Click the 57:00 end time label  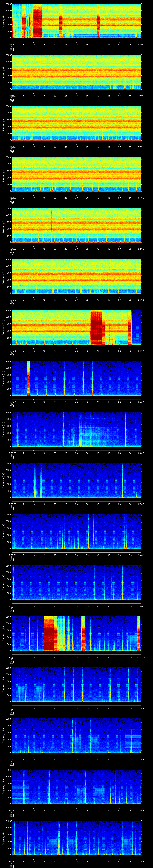(141, 504)
